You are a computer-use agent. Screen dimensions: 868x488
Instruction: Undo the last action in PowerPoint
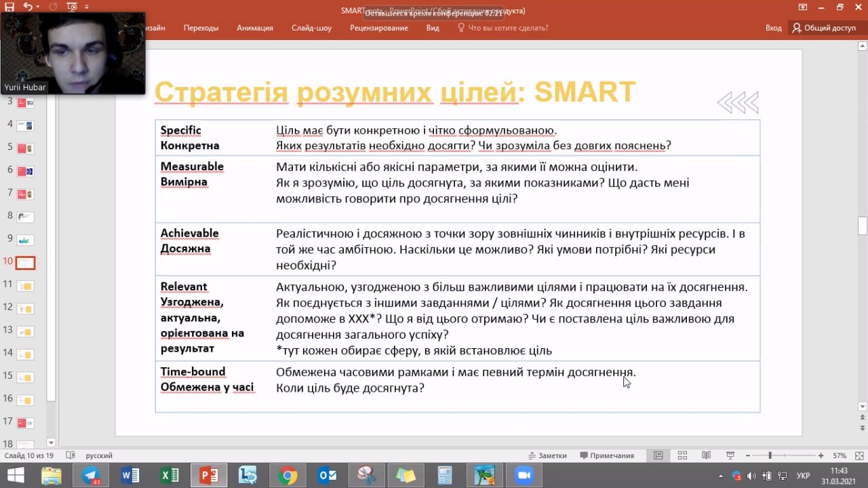point(27,7)
